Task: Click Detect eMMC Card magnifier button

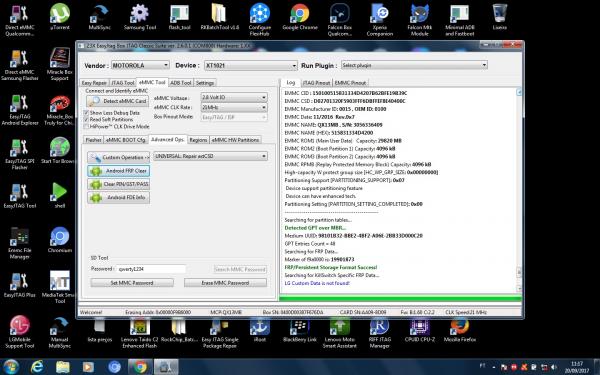Action: click(x=117, y=101)
